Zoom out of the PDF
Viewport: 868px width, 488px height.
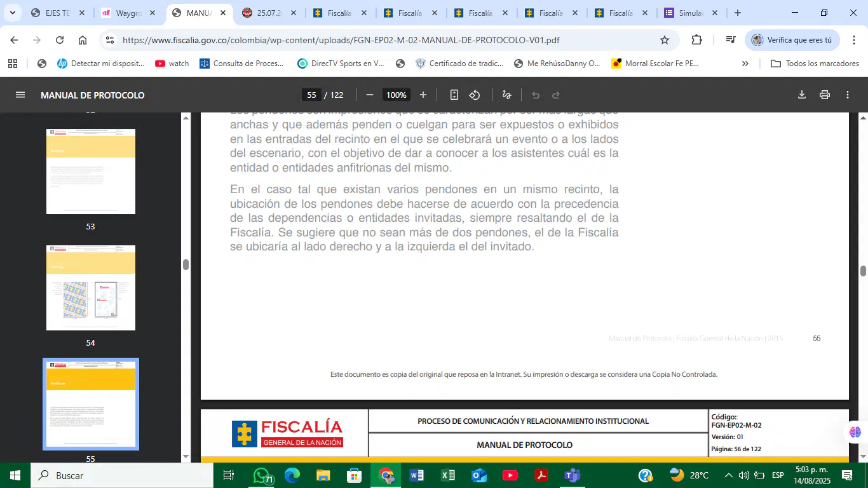pos(370,95)
